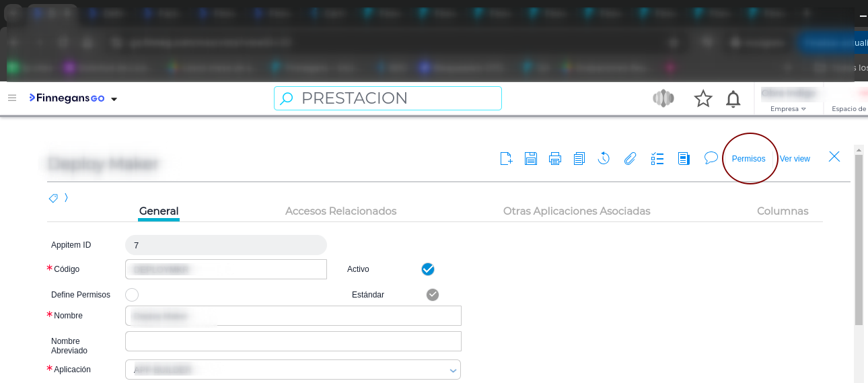Open the comments speech bubble icon
868x383 pixels.
(711, 158)
